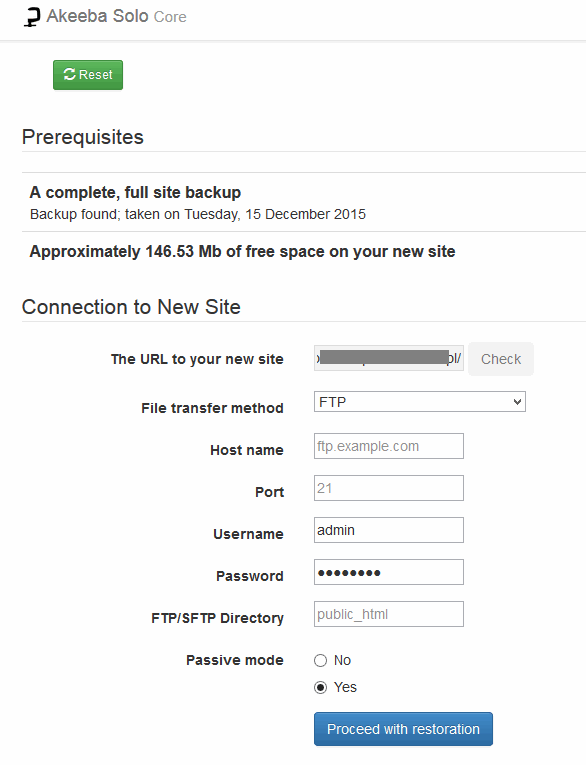This screenshot has height=765, width=586.
Task: Focus the URL to your new site field
Action: [x=389, y=359]
